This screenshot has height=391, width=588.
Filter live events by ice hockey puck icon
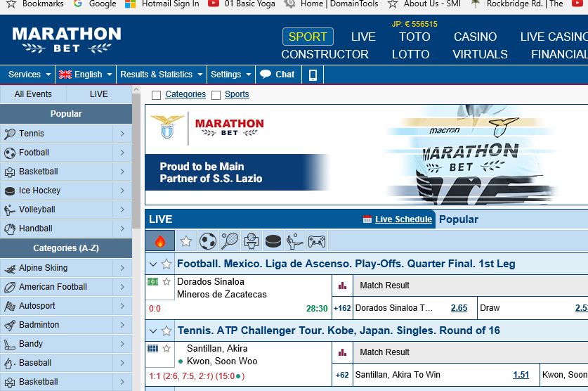[x=273, y=241]
